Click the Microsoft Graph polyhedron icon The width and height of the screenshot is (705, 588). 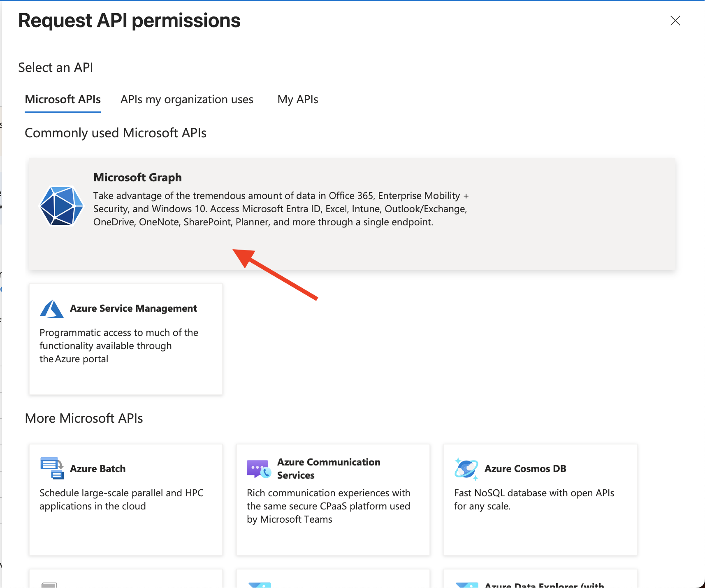click(61, 206)
